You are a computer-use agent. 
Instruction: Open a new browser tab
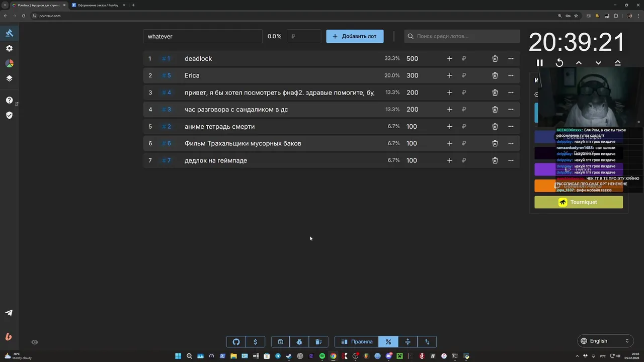(133, 5)
